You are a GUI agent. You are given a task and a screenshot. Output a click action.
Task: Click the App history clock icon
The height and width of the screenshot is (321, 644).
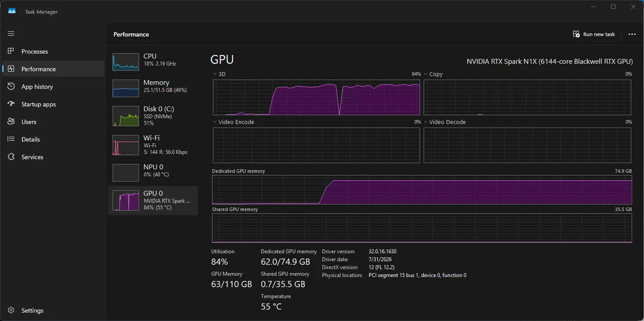pyautogui.click(x=11, y=87)
